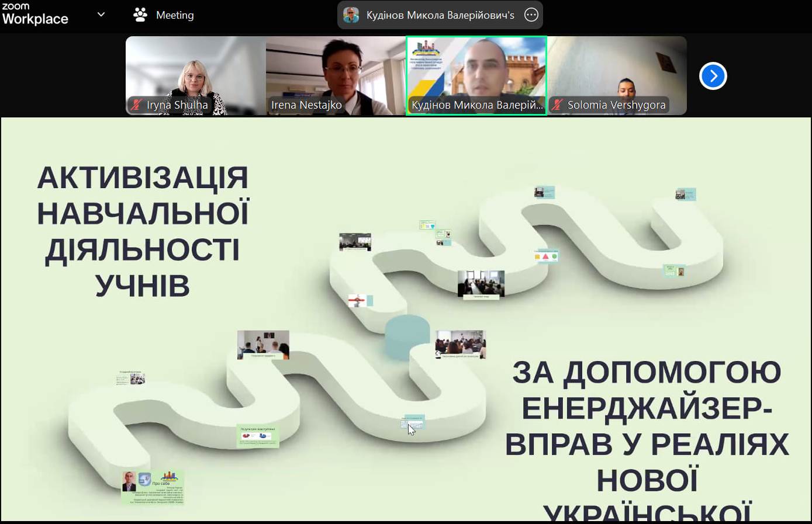812x524 pixels.
Task: Click the participants icon beside Meeting
Action: pos(140,15)
